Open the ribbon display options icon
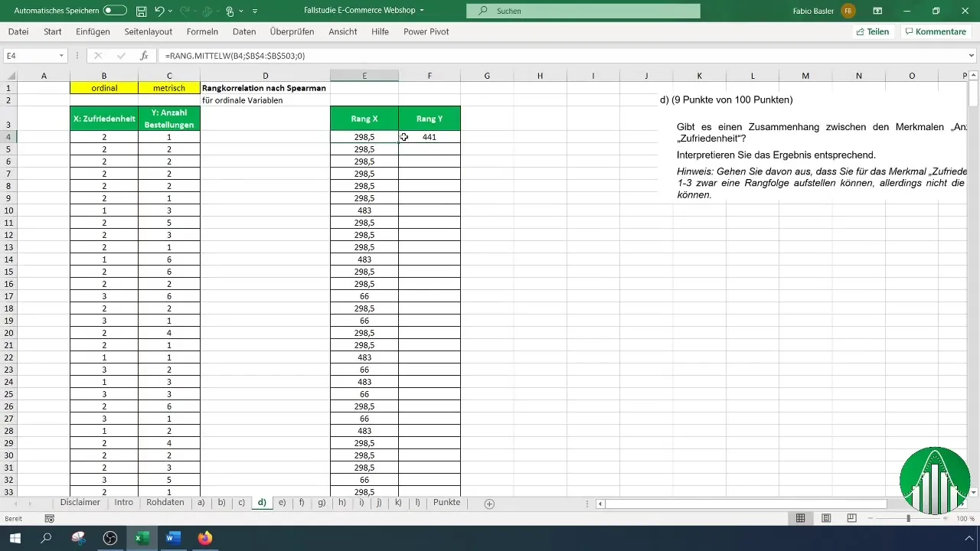 pos(877,11)
